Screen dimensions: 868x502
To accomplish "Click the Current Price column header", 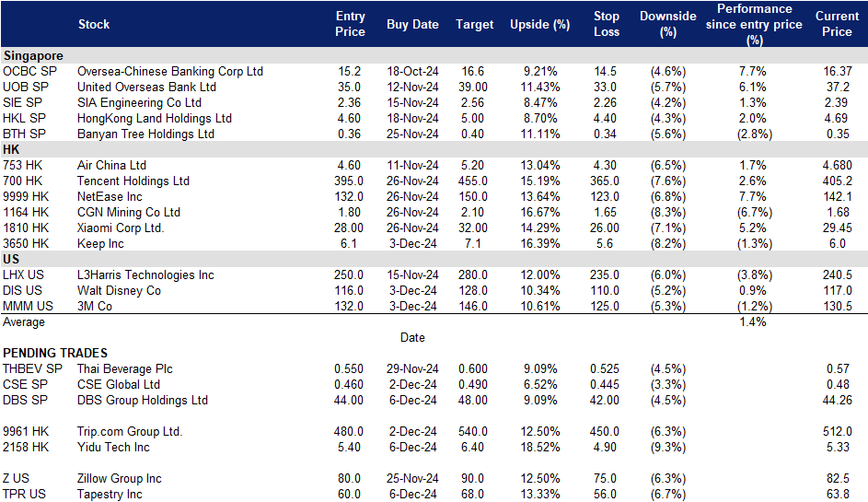I will [837, 24].
